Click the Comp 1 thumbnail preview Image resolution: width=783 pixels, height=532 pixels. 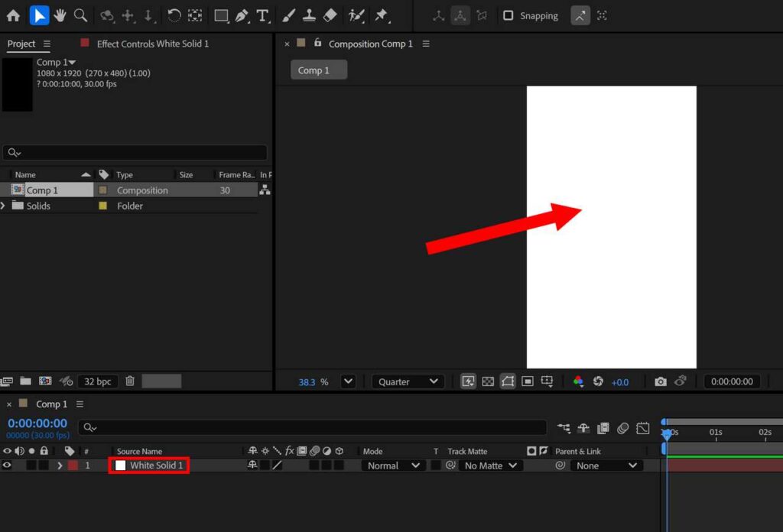point(17,84)
